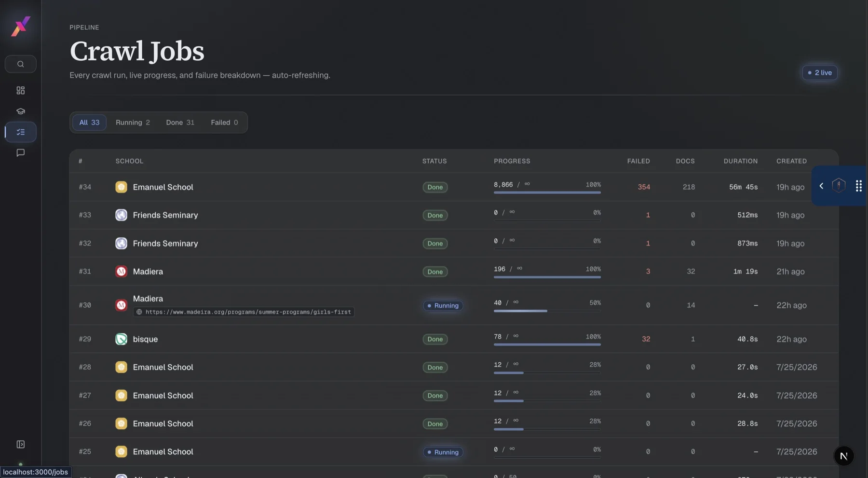Screen dimensions: 868x478
Task: Click the Friends Seminary logo in row #33
Action: 121,215
